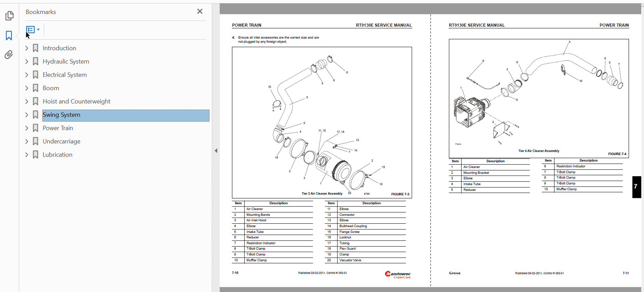Expand the Electrical System bookmark
The width and height of the screenshot is (644, 292).
(x=27, y=75)
